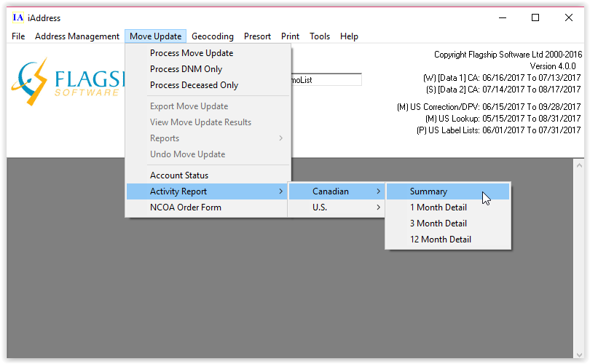The width and height of the screenshot is (590, 364).
Task: Open the File menu
Action: (x=18, y=36)
